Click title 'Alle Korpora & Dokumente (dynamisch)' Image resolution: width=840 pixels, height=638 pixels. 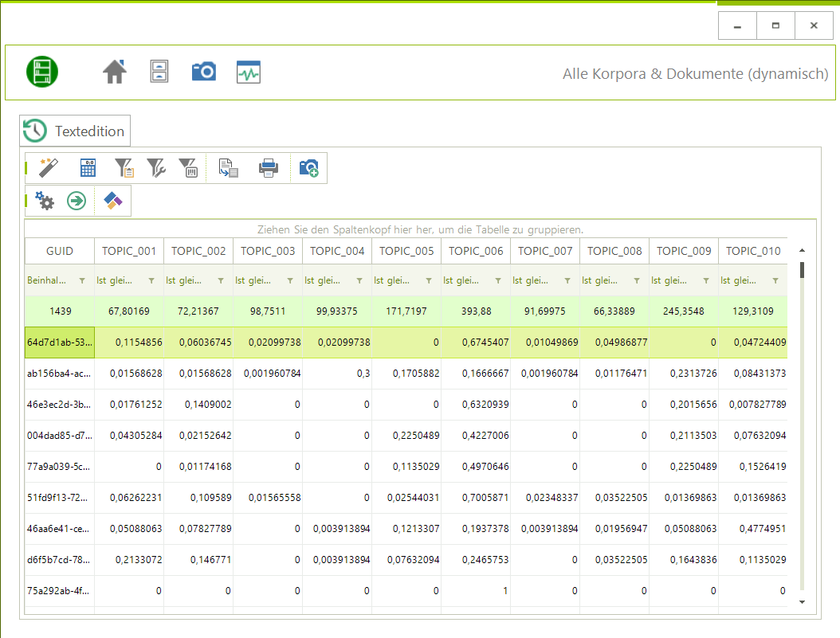pyautogui.click(x=696, y=74)
